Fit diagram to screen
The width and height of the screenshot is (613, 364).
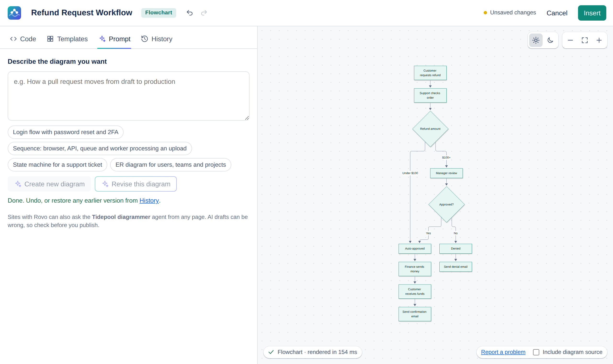point(585,40)
